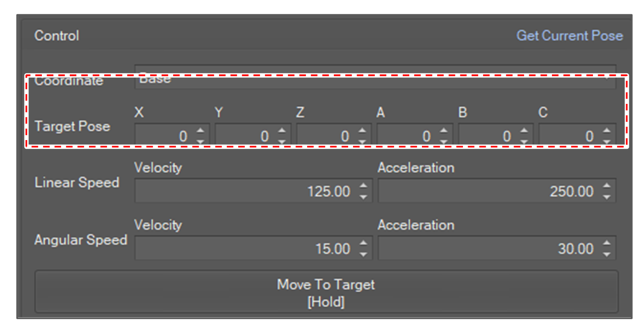Click the Angular Speed acceleration field 30.00

click(x=489, y=249)
